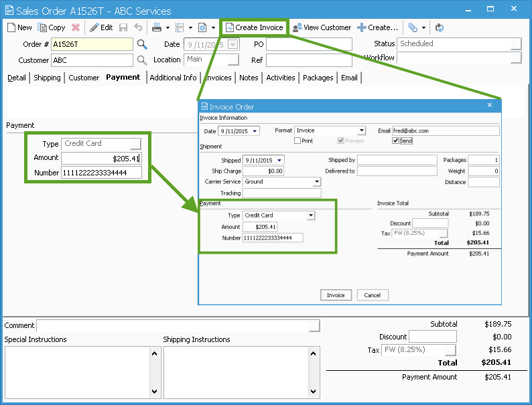Viewport: 532px width, 405px height.
Task: Switch to the Shipping tab
Action: (x=47, y=78)
